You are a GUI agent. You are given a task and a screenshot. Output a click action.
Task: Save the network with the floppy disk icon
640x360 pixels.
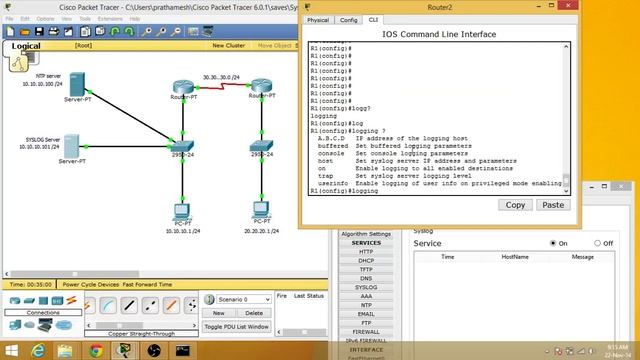tap(39, 31)
